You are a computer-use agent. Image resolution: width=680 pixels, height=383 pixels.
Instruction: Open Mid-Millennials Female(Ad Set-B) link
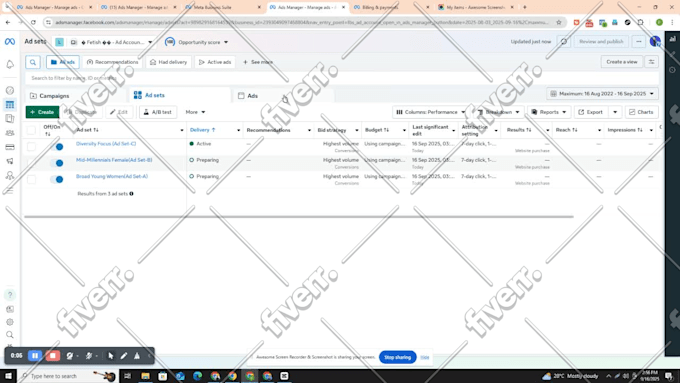point(114,160)
